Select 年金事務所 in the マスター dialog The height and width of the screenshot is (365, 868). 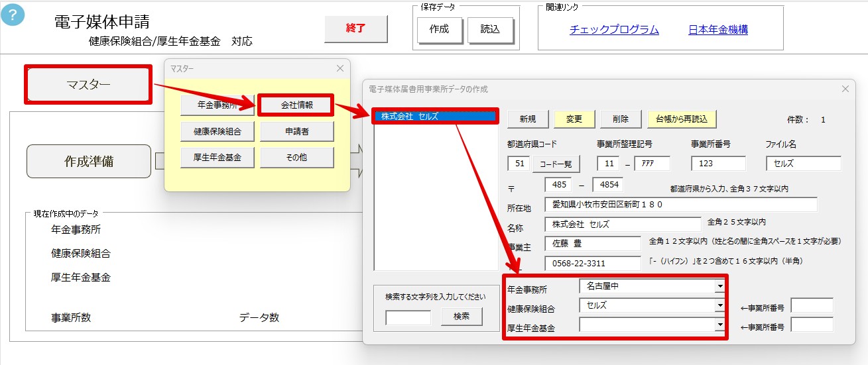[x=217, y=105]
